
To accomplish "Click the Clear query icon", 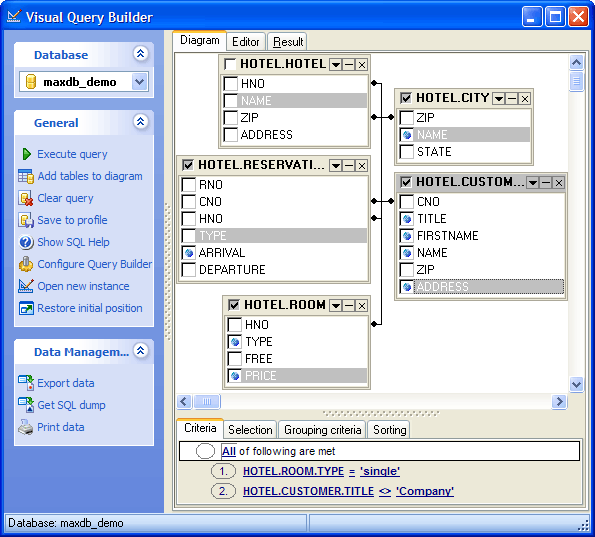I will [x=26, y=198].
